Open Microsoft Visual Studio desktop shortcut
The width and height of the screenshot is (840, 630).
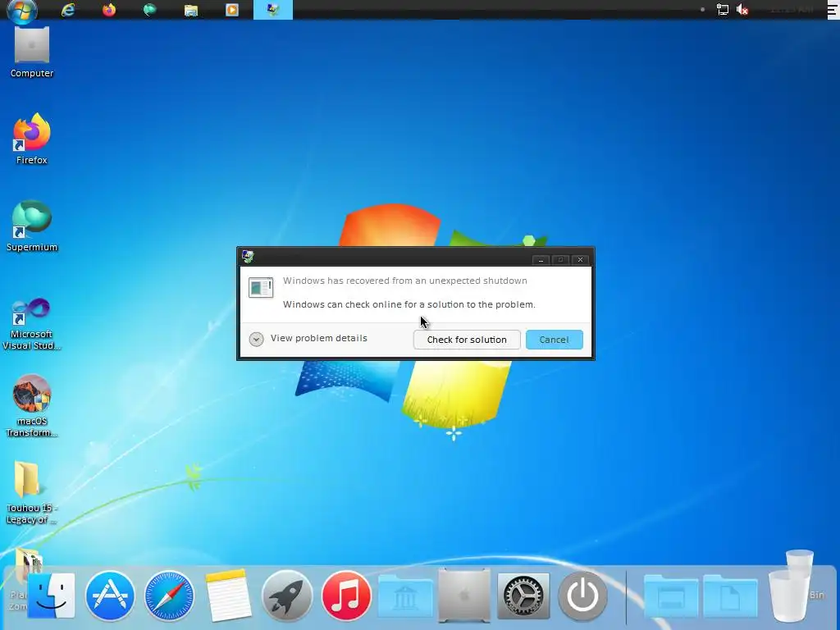[32, 323]
